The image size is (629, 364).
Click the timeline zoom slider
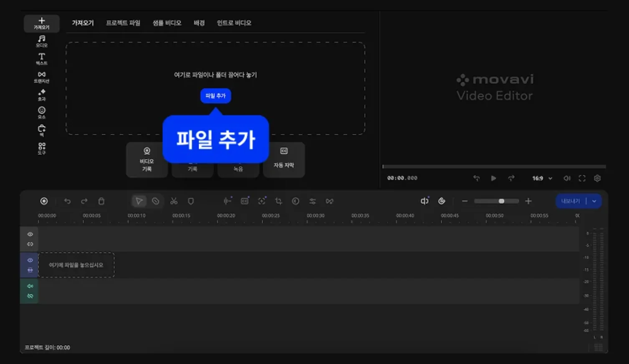(x=497, y=201)
